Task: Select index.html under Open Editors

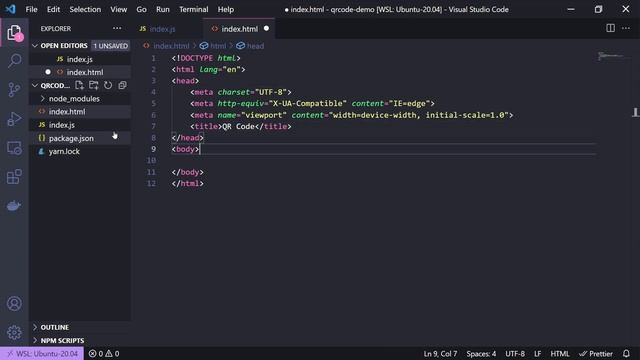Action: tap(80, 72)
